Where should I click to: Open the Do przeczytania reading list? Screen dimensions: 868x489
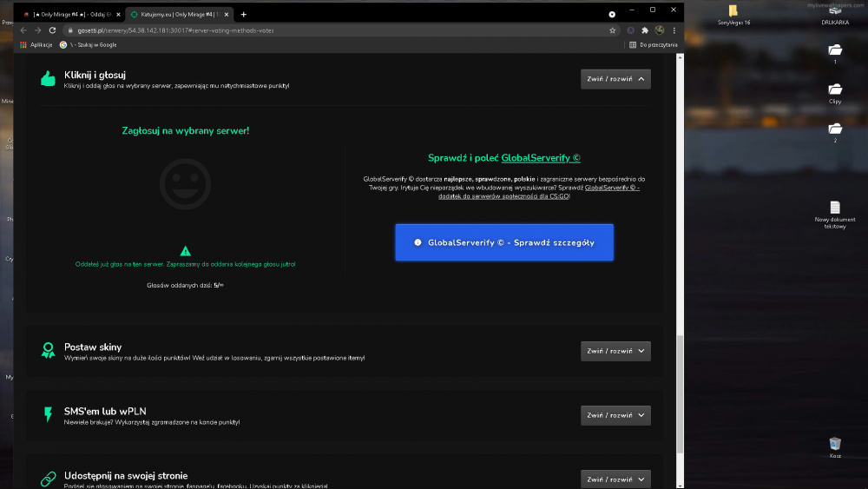[x=654, y=45]
